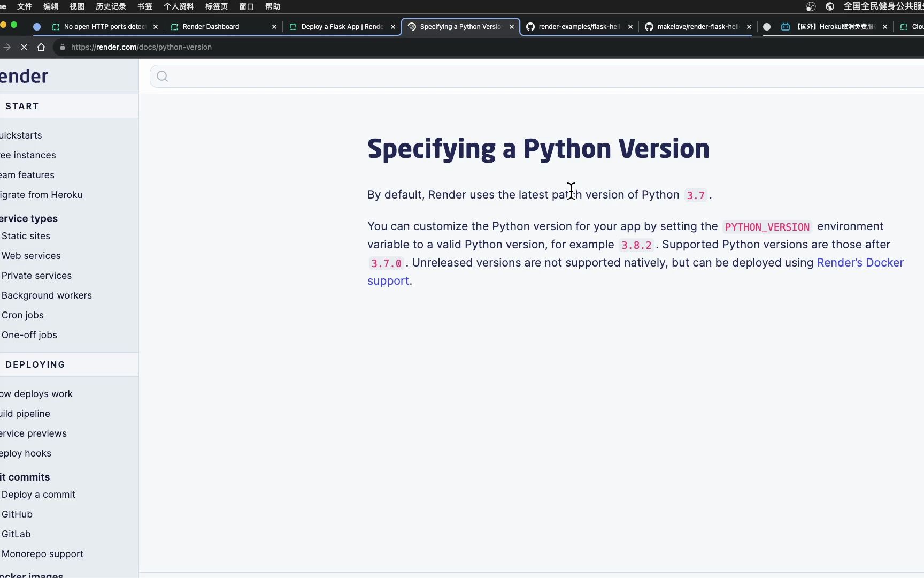
Task: Switch to the Heroku取消免费 tab
Action: [835, 27]
